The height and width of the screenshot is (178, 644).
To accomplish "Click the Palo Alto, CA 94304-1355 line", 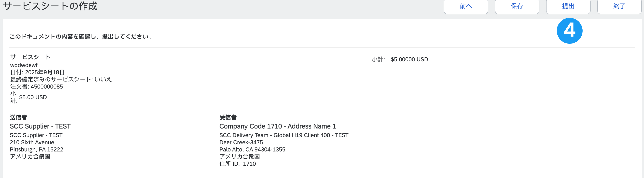I will click(252, 149).
